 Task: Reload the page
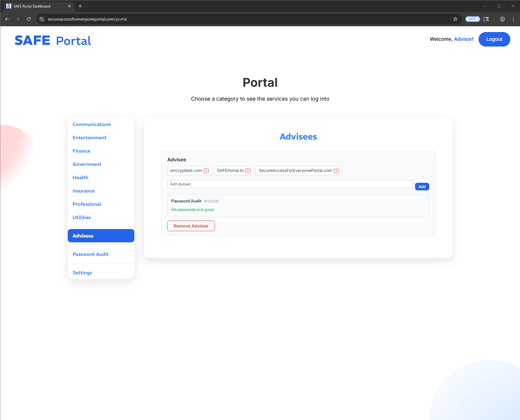pyautogui.click(x=29, y=19)
